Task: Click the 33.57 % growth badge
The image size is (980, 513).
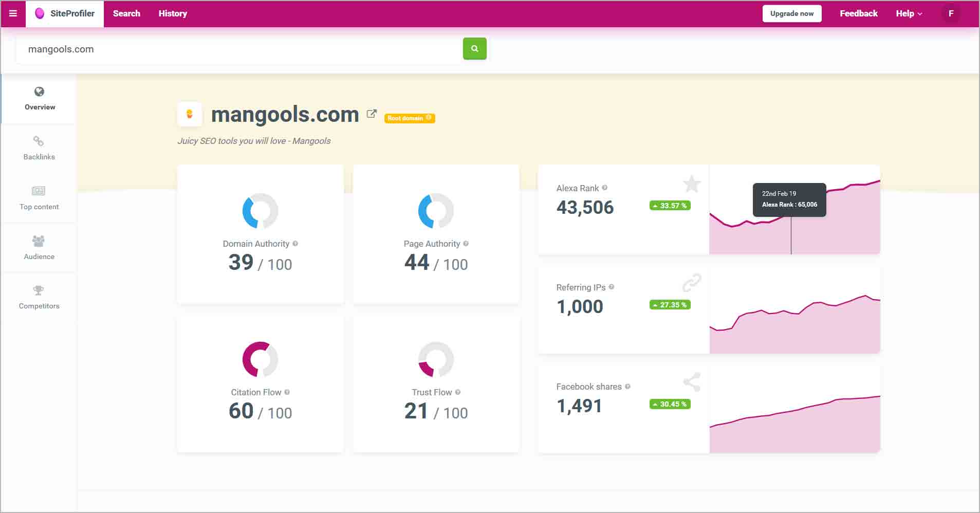Action: coord(670,206)
